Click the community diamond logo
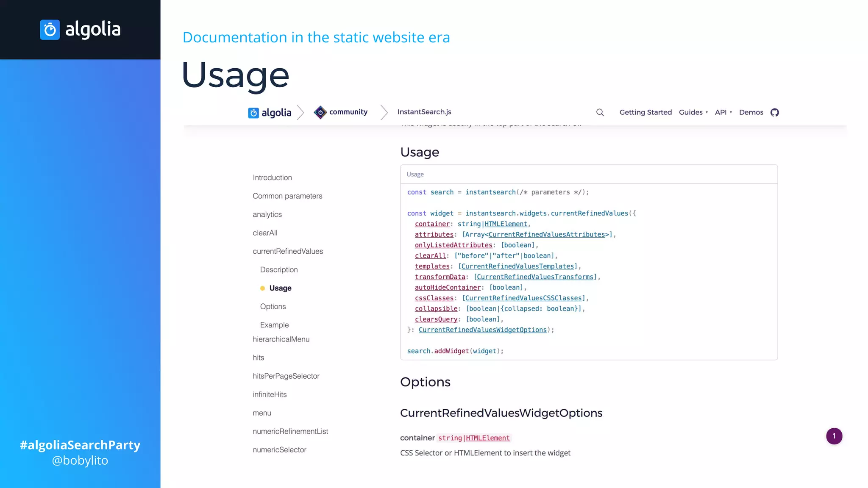The image size is (868, 488). (x=320, y=112)
